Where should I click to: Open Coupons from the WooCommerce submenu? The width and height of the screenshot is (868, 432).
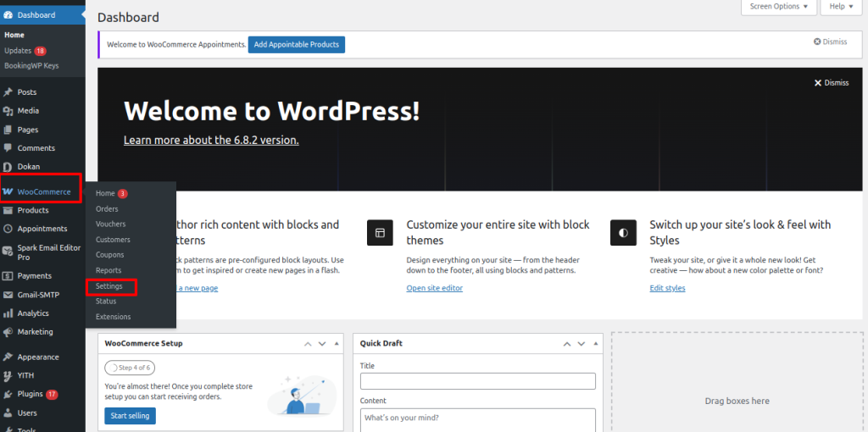[x=109, y=255]
